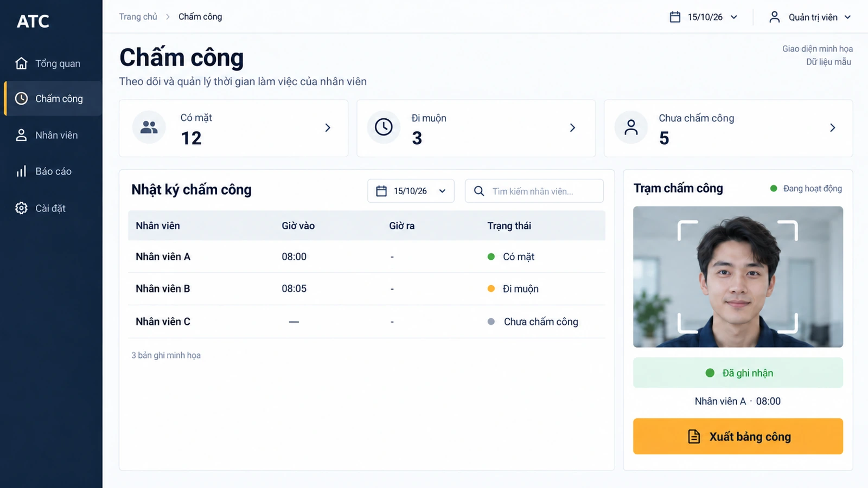The image size is (868, 488).
Task: Click the calendar icon in the top header
Action: pos(675,17)
